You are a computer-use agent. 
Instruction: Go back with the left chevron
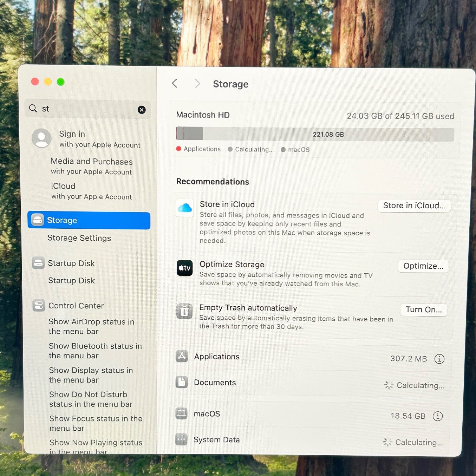175,84
